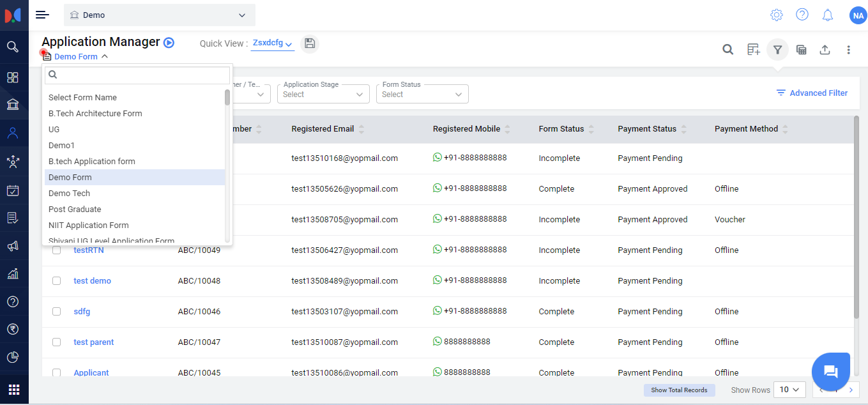
Task: Tick the checkbox for test parent
Action: pos(56,342)
